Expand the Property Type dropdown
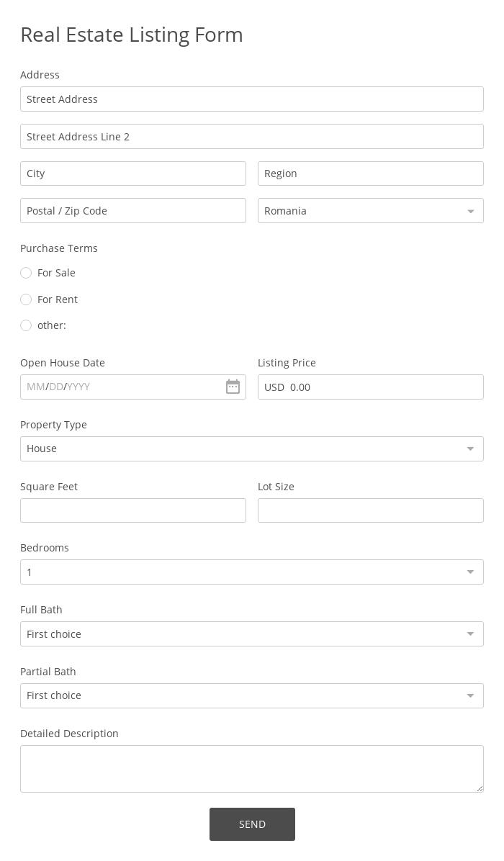Viewport: 504px width, 861px height. 251,448
